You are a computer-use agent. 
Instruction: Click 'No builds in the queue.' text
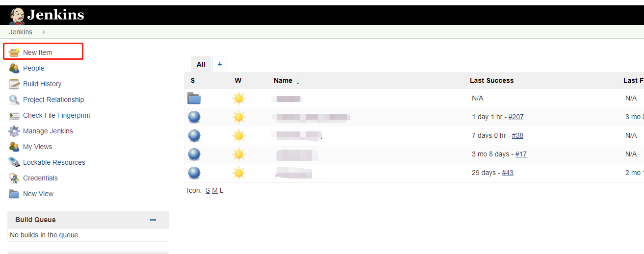pos(45,235)
